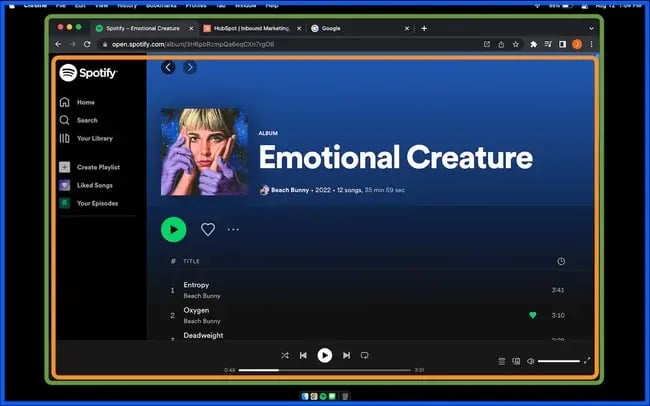This screenshot has height=406, width=650.
Task: Click the Emotional Creature album cover
Action: (x=204, y=152)
